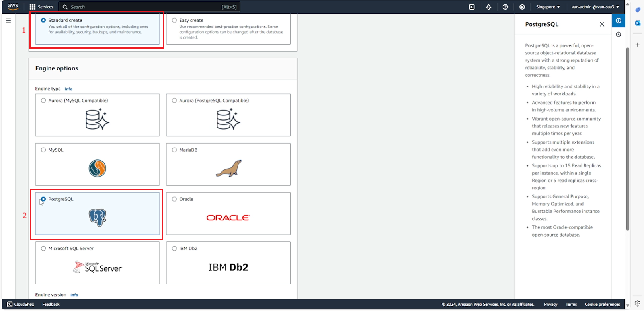Screen dimensions: 644x311
Task: Select the Easy create option
Action: click(x=174, y=20)
